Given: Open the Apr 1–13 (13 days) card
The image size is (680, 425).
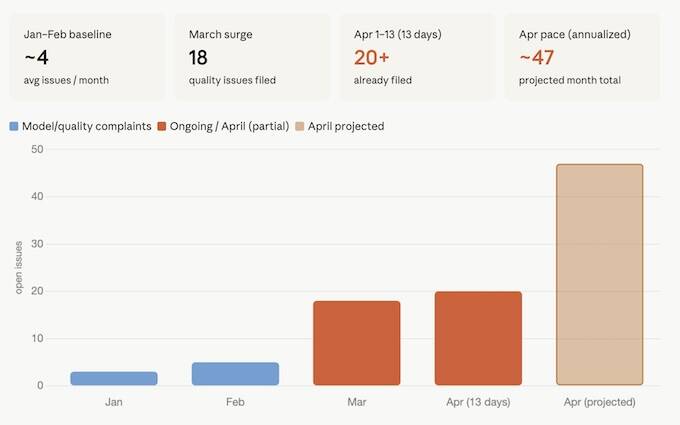Looking at the screenshot, I should click(417, 56).
